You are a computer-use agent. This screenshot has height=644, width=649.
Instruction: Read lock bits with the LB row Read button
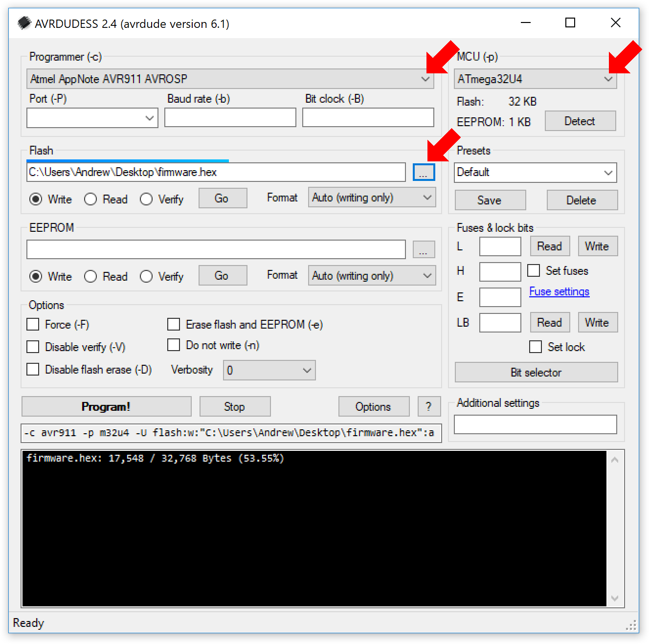[x=550, y=322]
